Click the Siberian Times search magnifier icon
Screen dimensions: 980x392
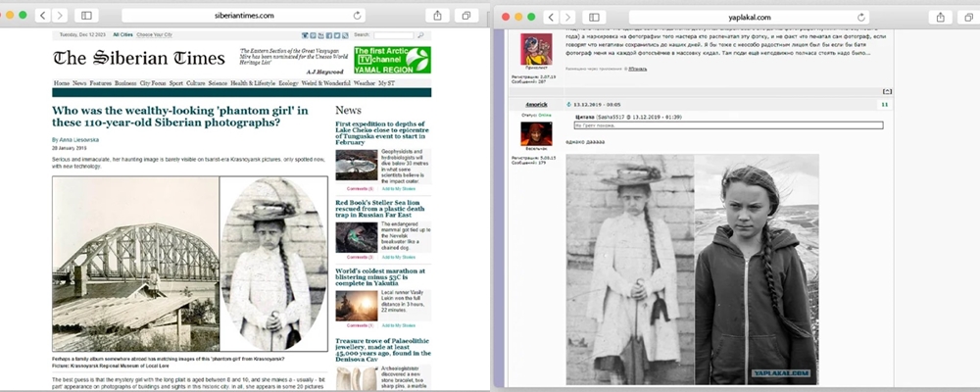point(422,34)
